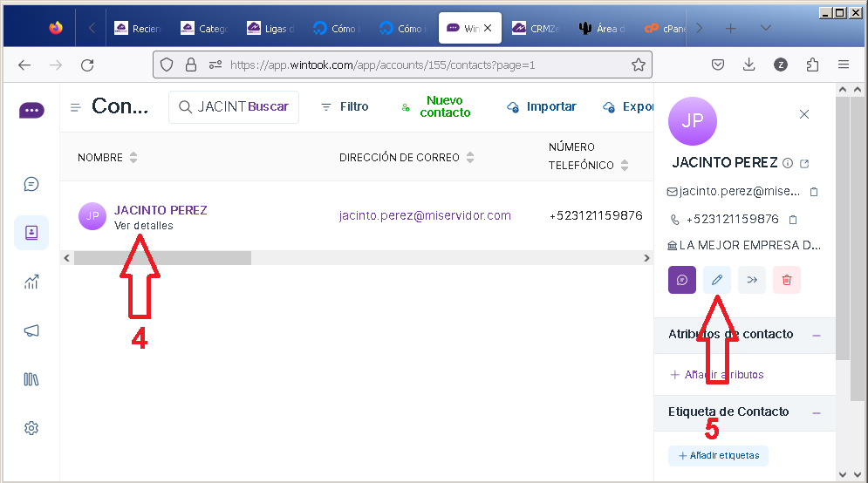The height and width of the screenshot is (483, 868).
Task: Click the browser URL address bar
Action: pos(402,65)
